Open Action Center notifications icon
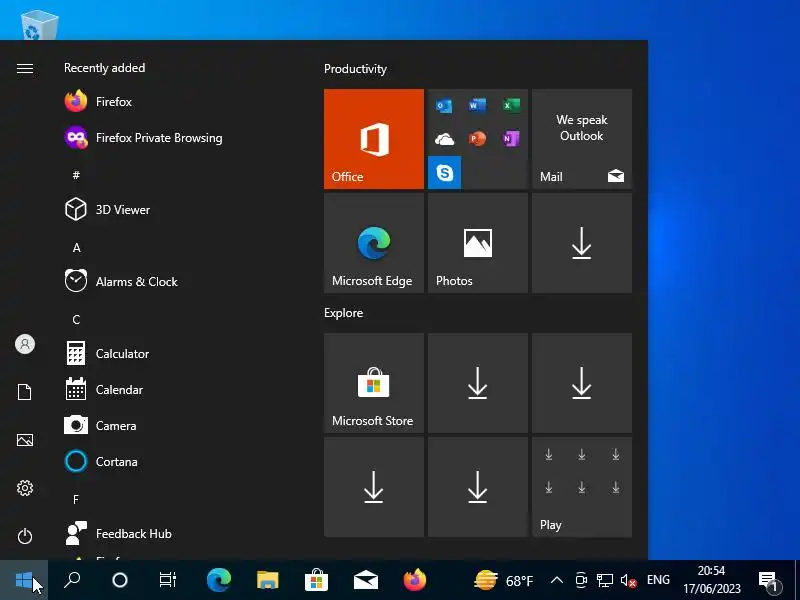800x600 pixels. click(x=770, y=580)
